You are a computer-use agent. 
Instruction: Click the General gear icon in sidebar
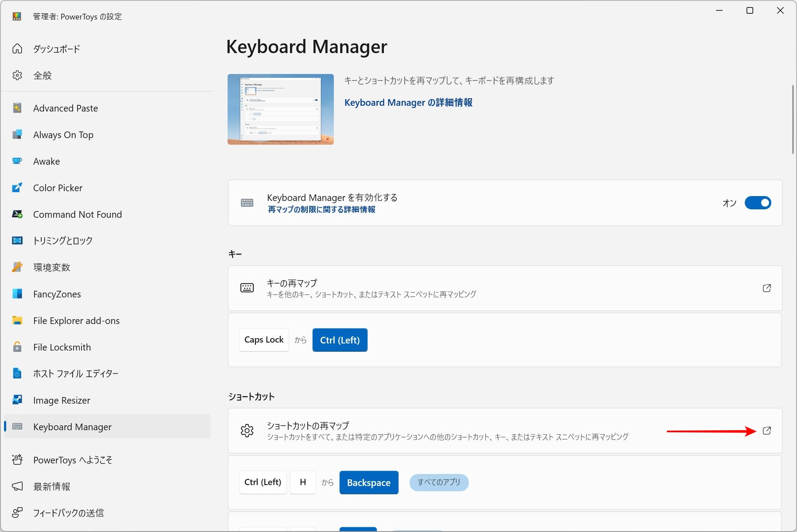[17, 75]
